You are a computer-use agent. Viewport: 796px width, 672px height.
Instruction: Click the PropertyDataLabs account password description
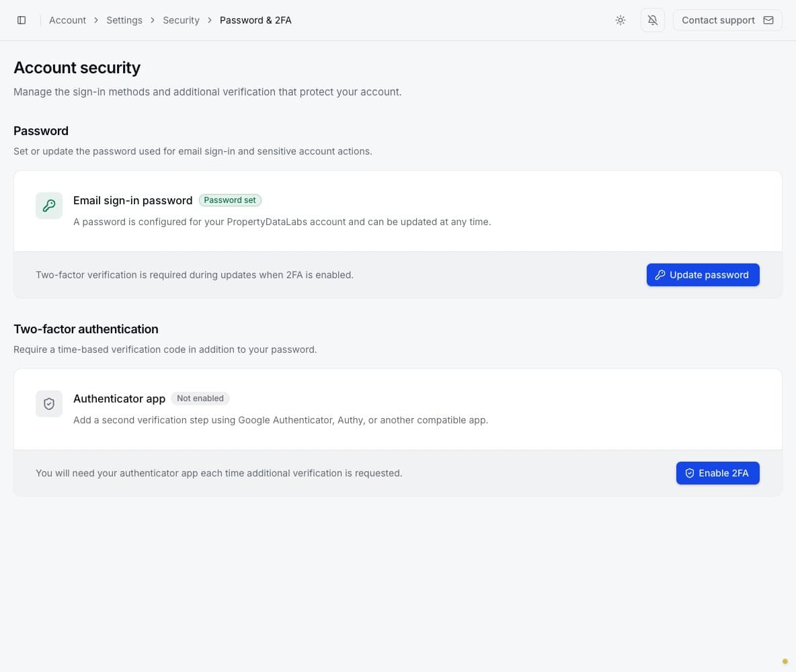coord(282,222)
